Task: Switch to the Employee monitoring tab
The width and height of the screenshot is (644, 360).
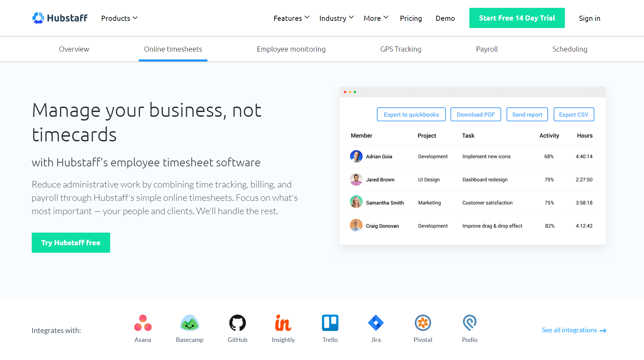Action: [291, 49]
